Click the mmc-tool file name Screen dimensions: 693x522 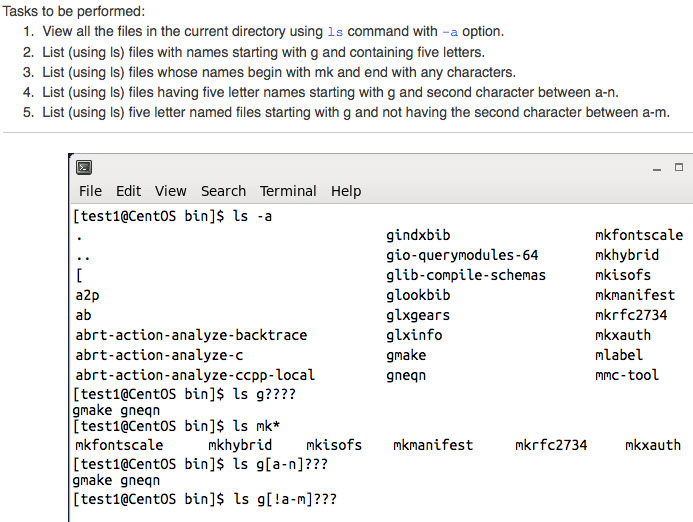[x=627, y=375]
